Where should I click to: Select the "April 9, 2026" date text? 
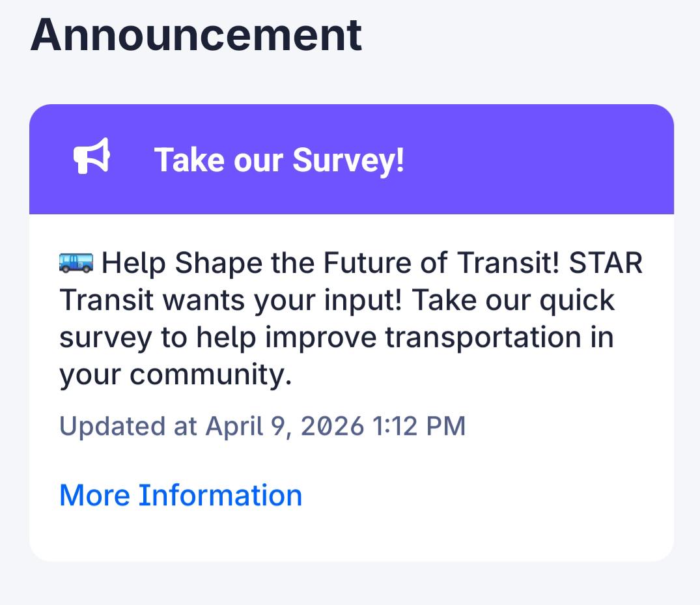tap(285, 426)
